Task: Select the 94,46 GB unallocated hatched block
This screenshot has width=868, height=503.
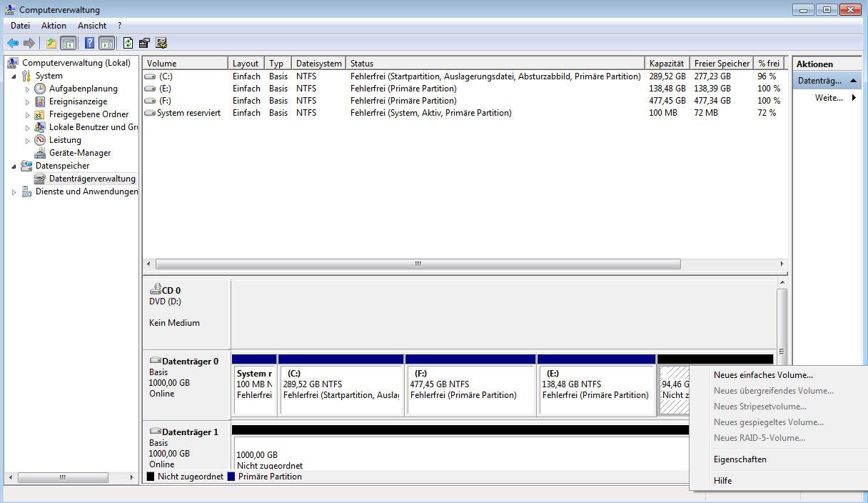Action: pos(674,389)
